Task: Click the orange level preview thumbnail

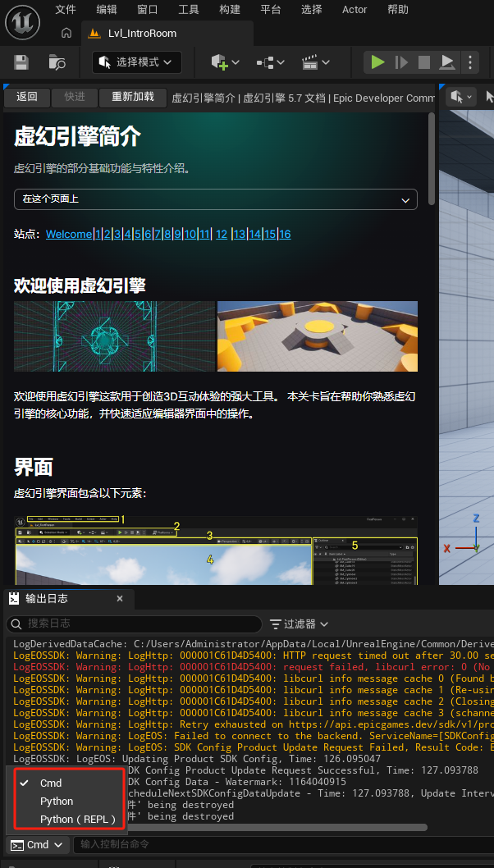Action: (318, 336)
